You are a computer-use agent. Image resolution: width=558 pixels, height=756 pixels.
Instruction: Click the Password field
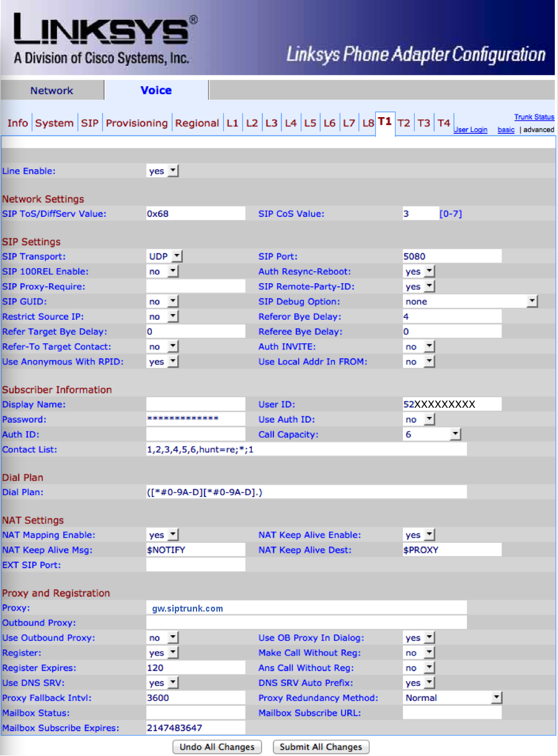196,420
